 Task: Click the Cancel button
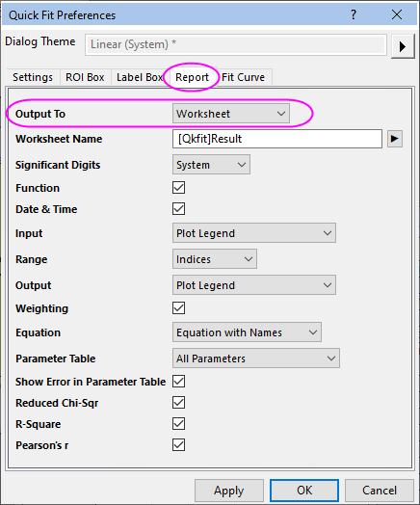380,491
